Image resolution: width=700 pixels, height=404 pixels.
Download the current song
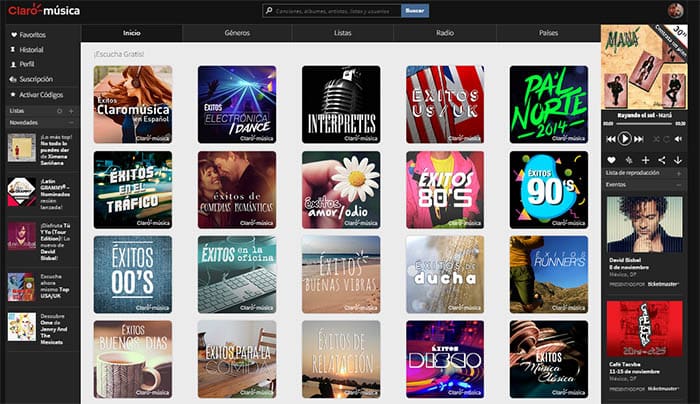[678, 160]
